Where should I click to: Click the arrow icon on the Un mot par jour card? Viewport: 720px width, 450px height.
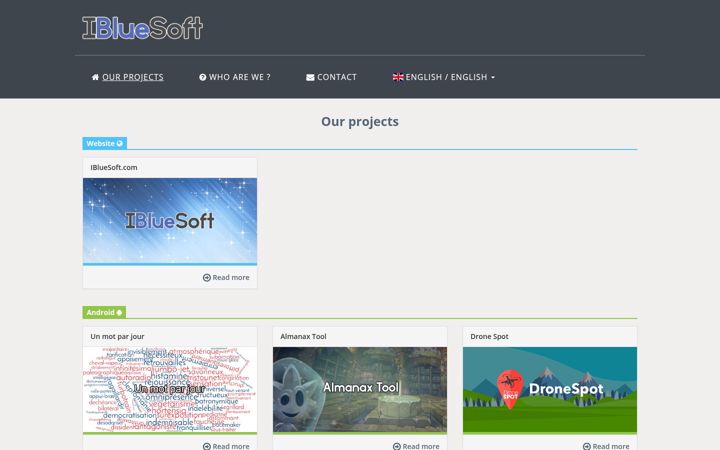pos(207,446)
